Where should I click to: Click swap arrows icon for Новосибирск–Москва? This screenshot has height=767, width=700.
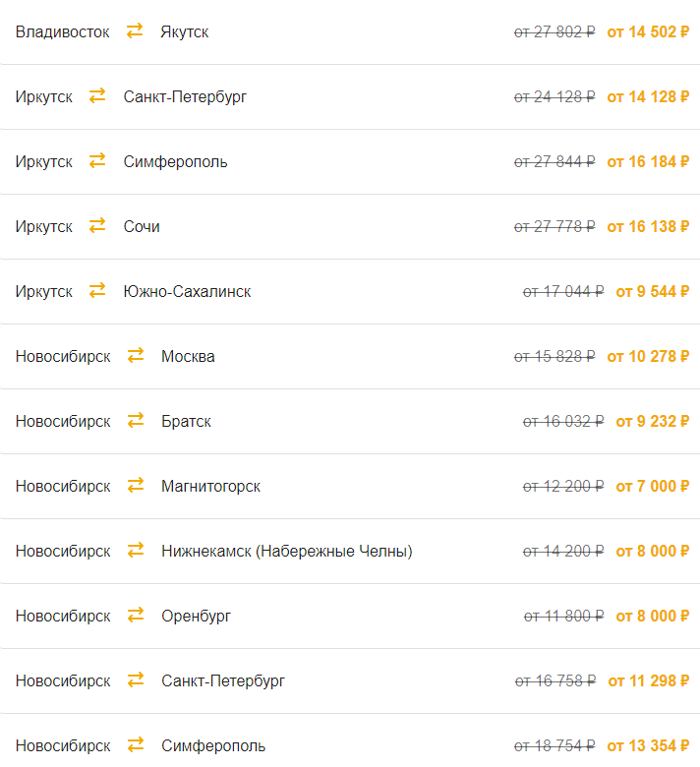(x=136, y=355)
